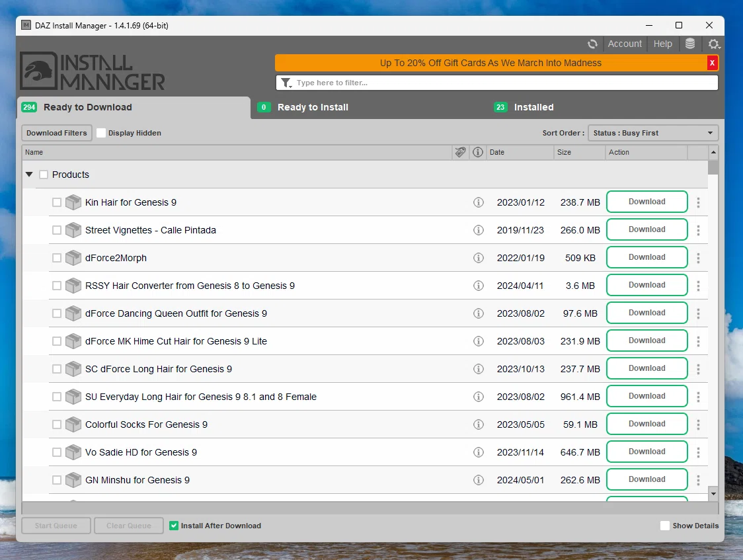Click package icon of Vo Sadie HD
This screenshot has height=560, width=743.
73,452
